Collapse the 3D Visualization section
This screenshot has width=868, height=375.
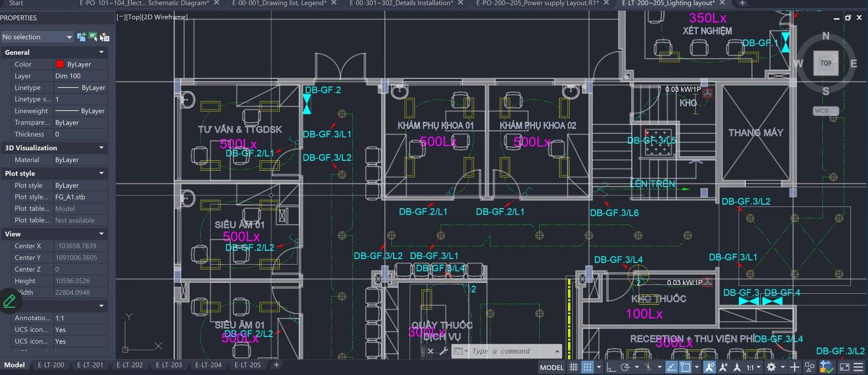101,148
